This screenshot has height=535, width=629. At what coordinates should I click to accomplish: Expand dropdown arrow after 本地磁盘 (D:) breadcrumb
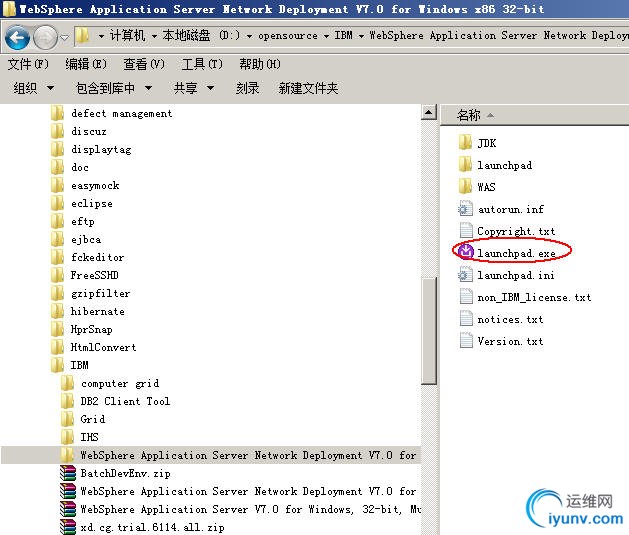pyautogui.click(x=249, y=36)
